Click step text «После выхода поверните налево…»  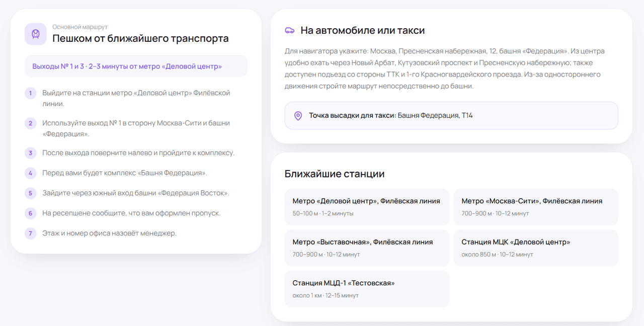pos(138,153)
